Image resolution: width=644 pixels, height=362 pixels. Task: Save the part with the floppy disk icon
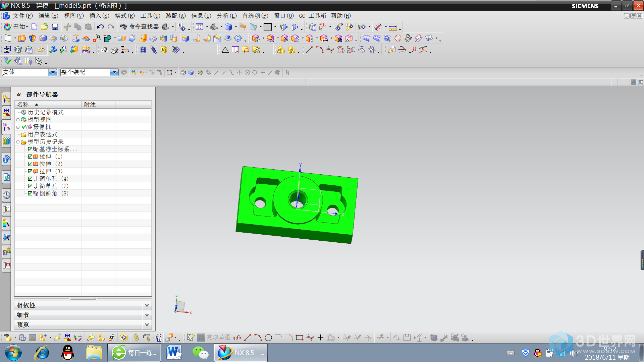(55, 27)
